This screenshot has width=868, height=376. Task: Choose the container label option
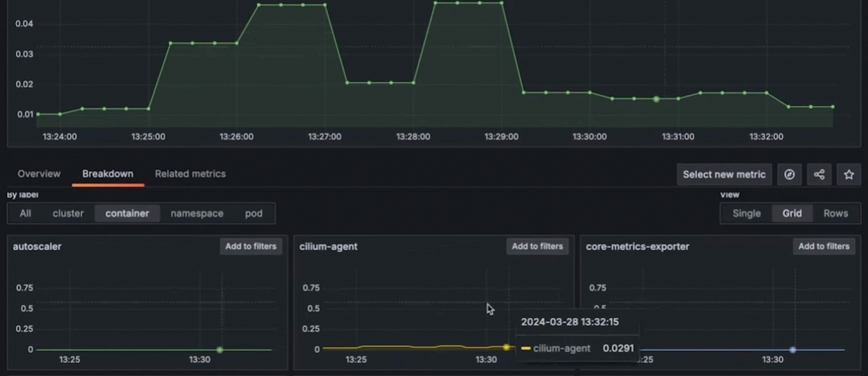tap(127, 213)
